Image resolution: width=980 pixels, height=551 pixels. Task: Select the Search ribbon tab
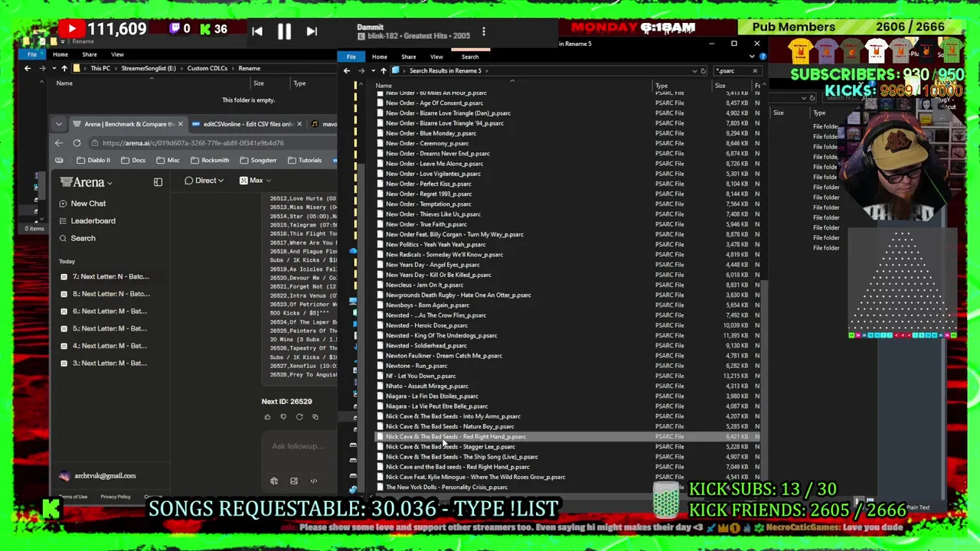470,57
